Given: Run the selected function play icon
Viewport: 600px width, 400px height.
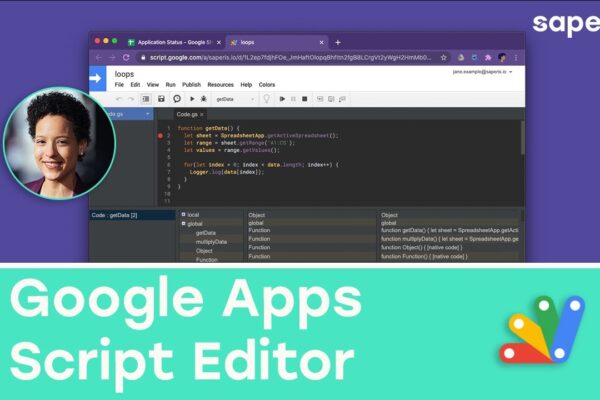Looking at the screenshot, I should [192, 99].
